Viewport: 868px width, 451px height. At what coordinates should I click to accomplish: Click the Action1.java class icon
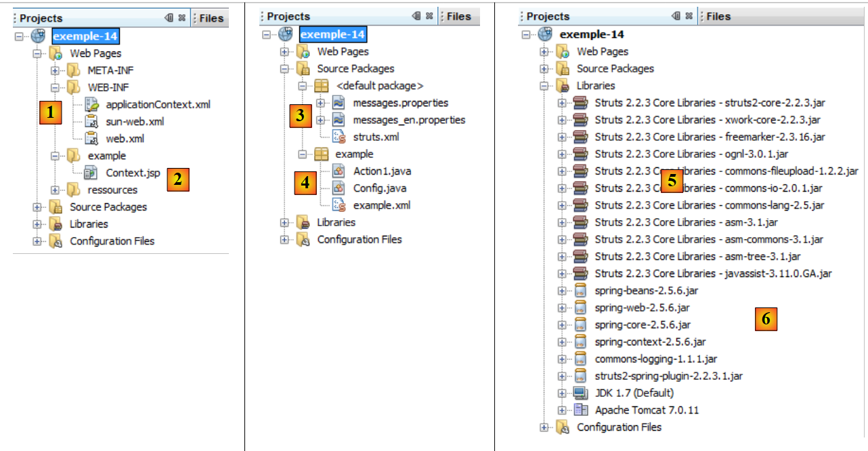[339, 171]
